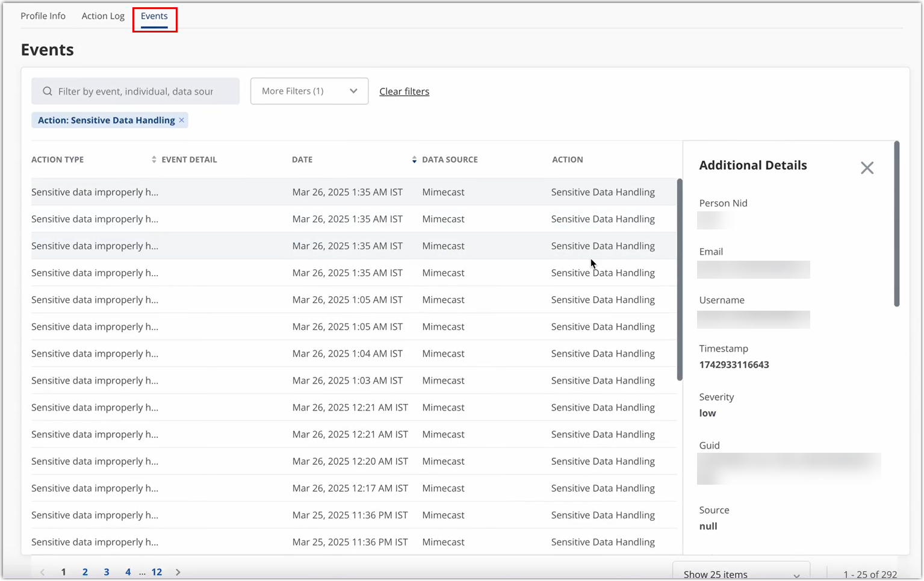Viewport: 924px width, 581px height.
Task: Open the More Filters dropdown
Action: click(309, 91)
